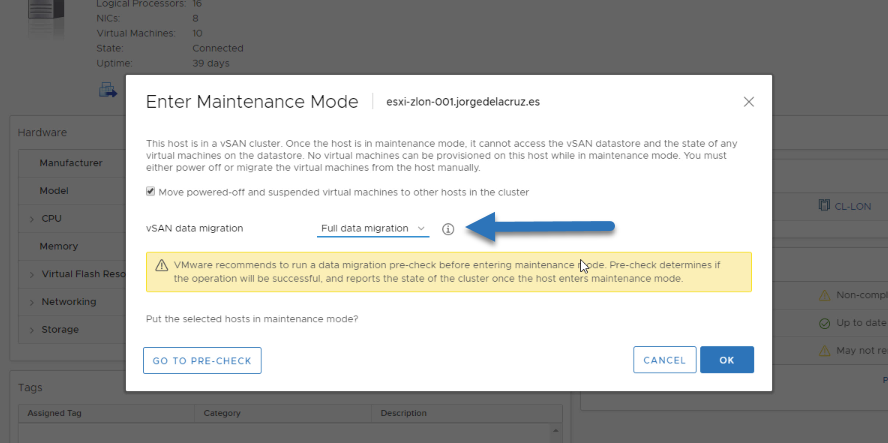Click the GO TO PRE-CHECK button
The height and width of the screenshot is (443, 888).
202,360
